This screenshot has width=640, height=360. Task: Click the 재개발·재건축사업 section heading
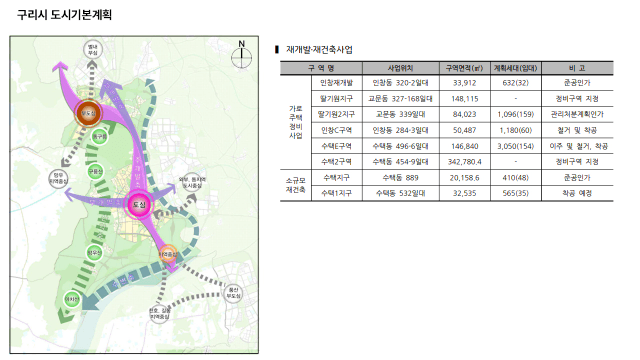[319, 50]
